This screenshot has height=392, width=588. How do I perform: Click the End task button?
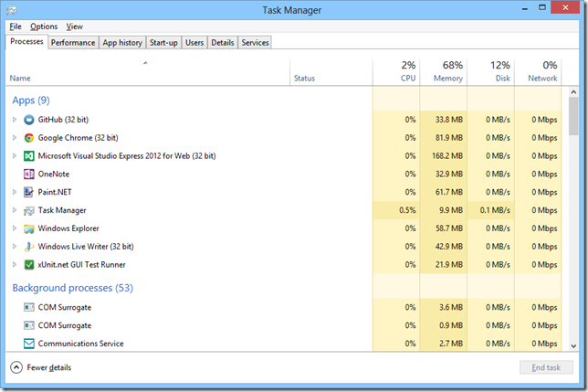point(545,367)
